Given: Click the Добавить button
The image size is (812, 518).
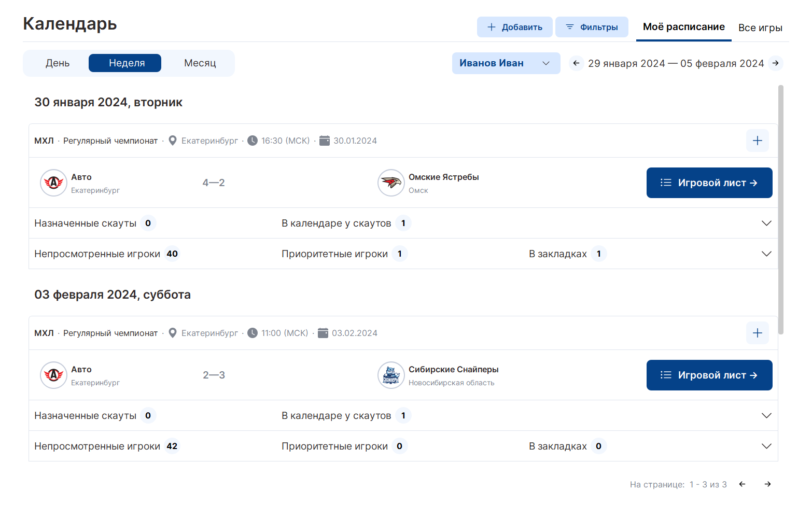Looking at the screenshot, I should tap(515, 27).
